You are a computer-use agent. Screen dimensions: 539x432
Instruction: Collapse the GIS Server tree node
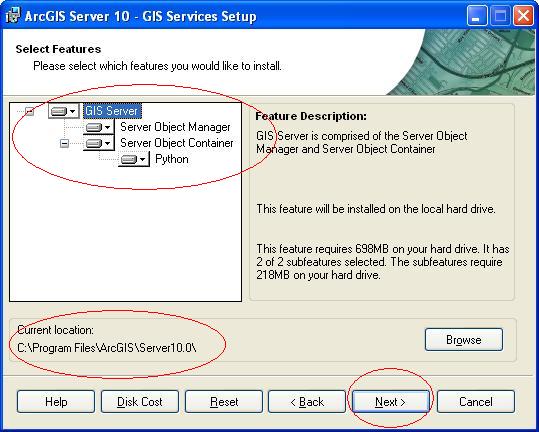[30, 111]
